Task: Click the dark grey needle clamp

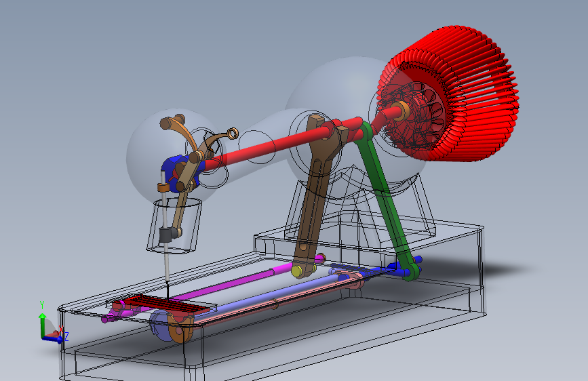Action: (x=167, y=235)
